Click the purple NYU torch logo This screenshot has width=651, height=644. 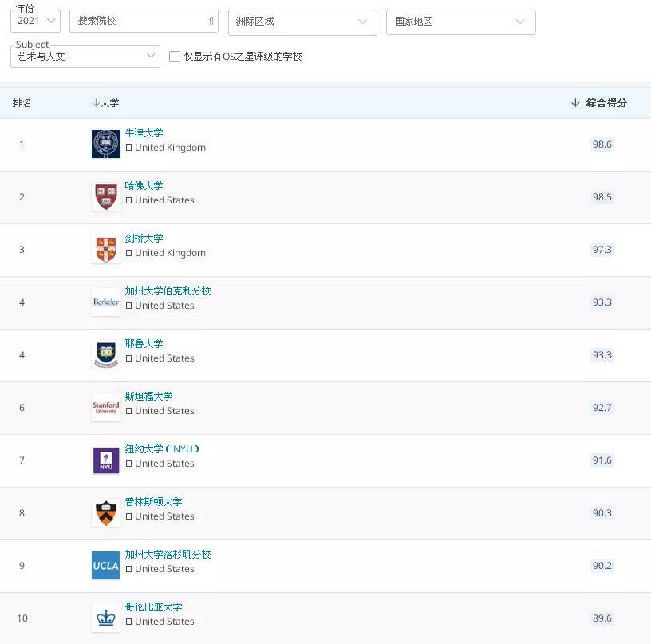(x=105, y=460)
